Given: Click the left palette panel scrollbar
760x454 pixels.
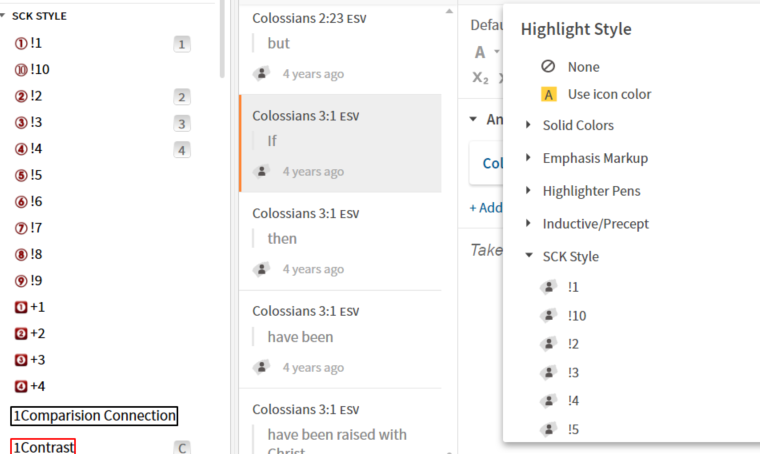Looking at the screenshot, I should click(x=222, y=39).
